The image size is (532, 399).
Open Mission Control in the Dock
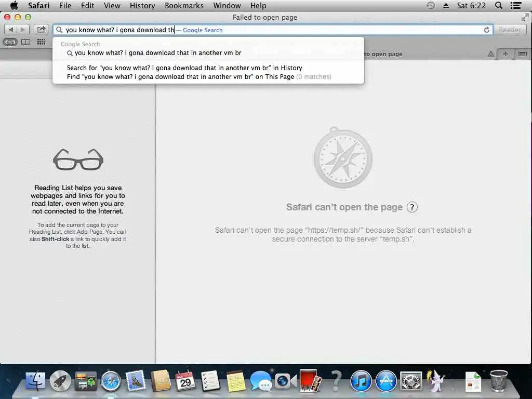[x=86, y=381]
